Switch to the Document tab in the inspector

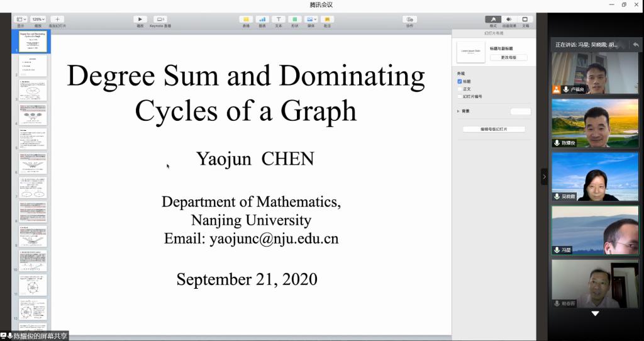(525, 20)
